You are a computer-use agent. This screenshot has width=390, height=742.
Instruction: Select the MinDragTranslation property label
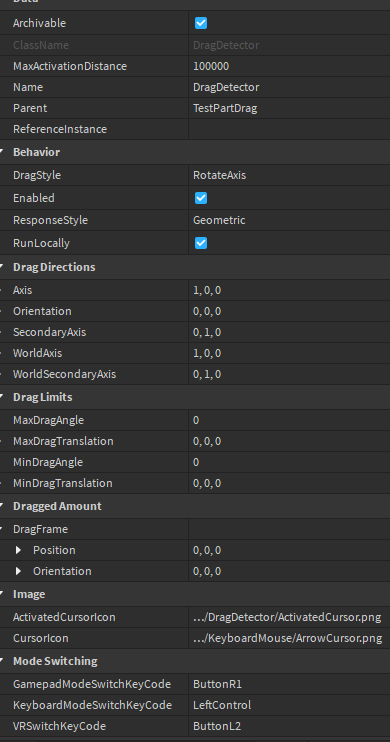[x=62, y=483]
